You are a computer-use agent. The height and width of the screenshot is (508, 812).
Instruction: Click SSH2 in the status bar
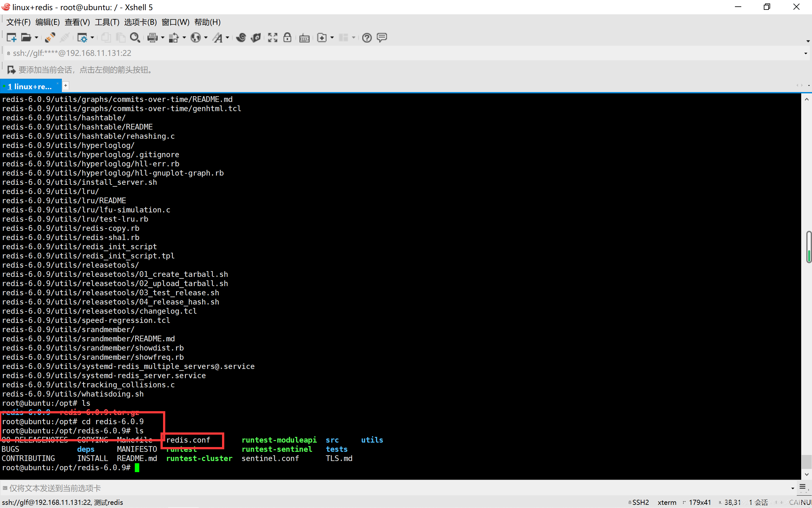click(640, 502)
